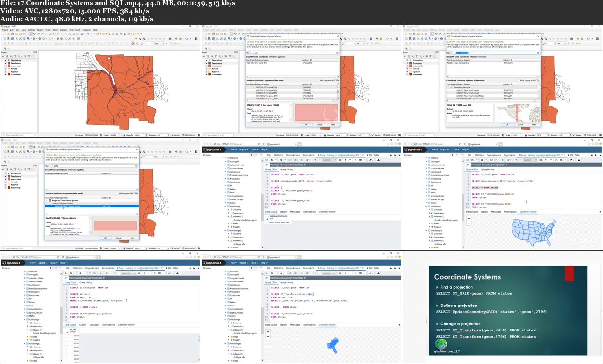Open No limit dropdown in US map pgAdmin toolbar

(530, 160)
